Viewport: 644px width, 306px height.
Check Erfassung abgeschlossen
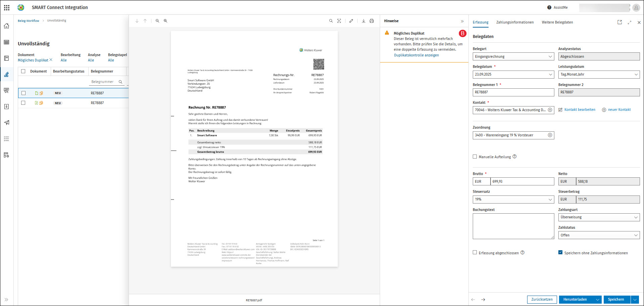475,253
